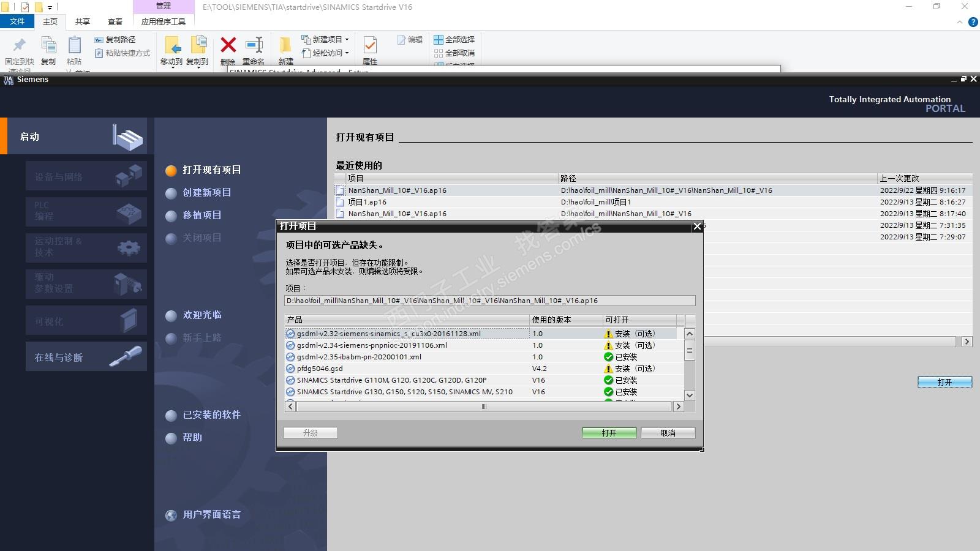The width and height of the screenshot is (980, 551).
Task: Click the user interface language globe icon
Action: (171, 515)
